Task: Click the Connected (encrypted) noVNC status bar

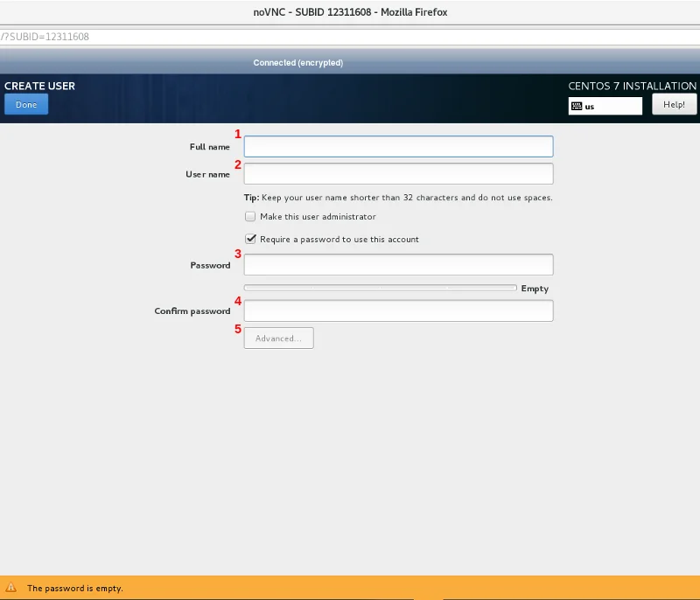Action: (298, 63)
